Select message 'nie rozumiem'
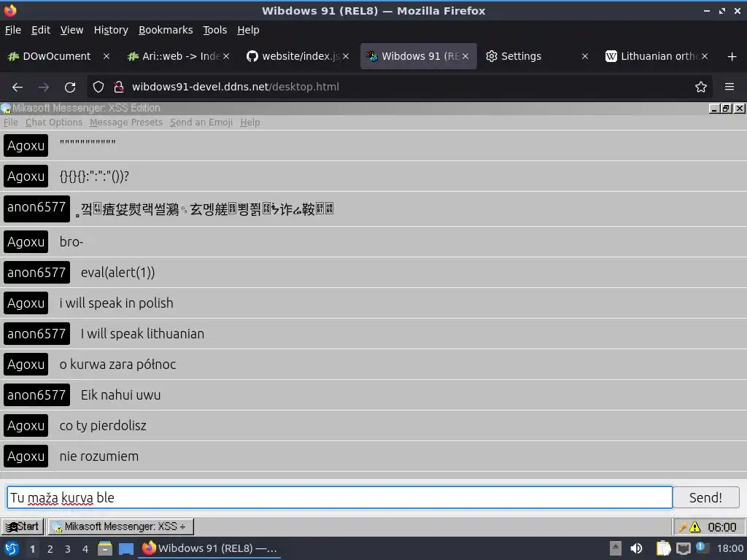The image size is (747, 560). tap(99, 456)
